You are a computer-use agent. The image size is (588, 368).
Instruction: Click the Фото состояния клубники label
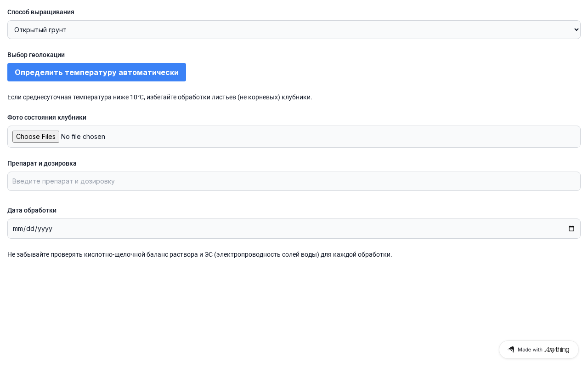pyautogui.click(x=47, y=117)
